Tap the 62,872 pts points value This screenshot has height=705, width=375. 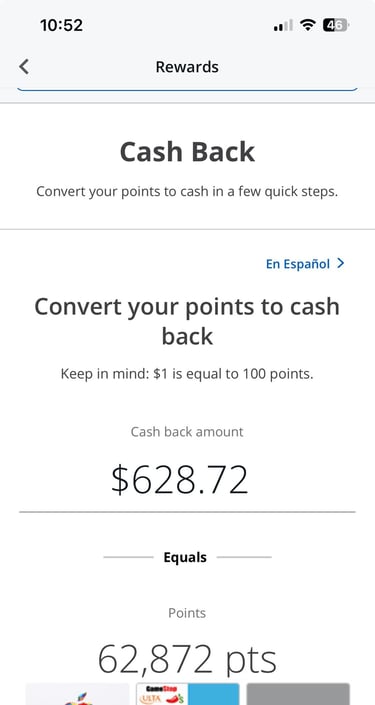(x=187, y=660)
